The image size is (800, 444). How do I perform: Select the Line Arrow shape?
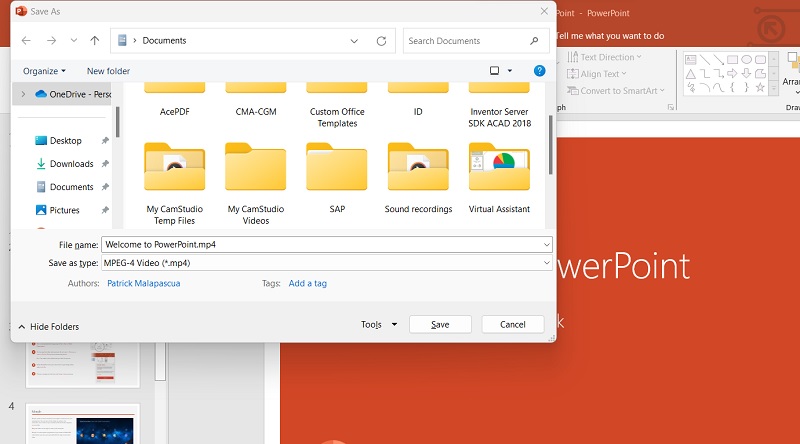(718, 60)
